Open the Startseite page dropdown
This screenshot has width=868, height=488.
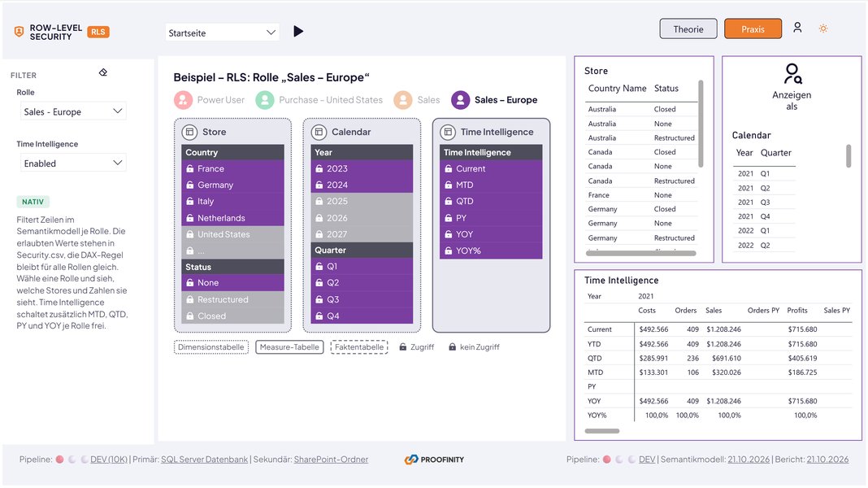point(222,33)
